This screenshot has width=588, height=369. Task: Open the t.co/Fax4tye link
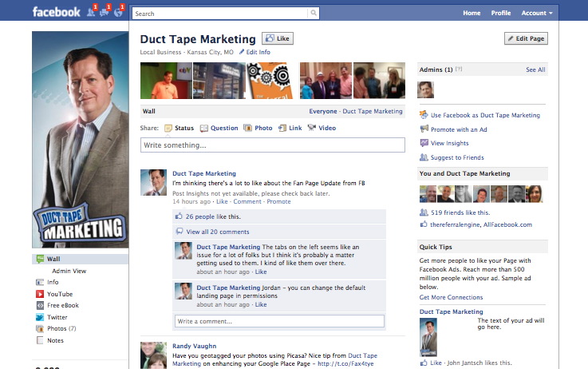click(x=345, y=363)
